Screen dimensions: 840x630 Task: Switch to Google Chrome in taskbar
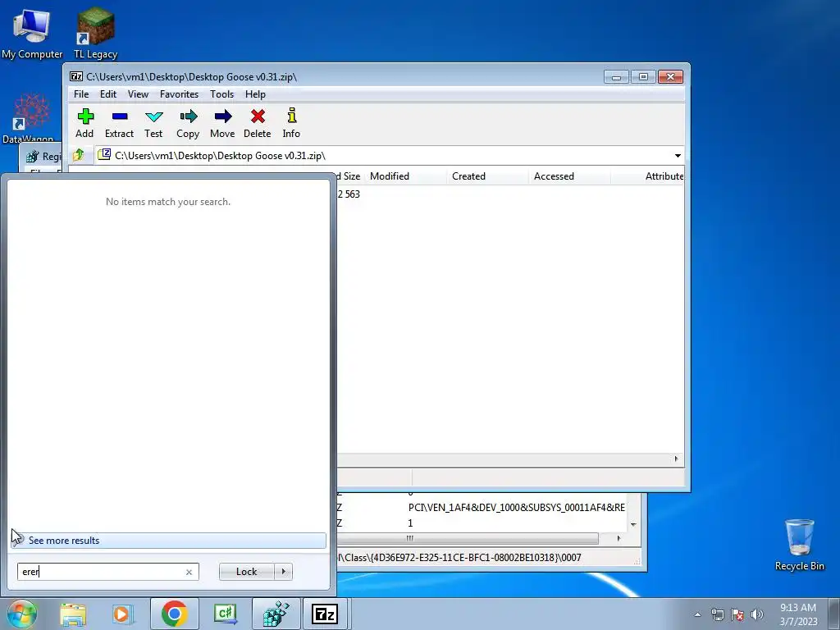[174, 614]
